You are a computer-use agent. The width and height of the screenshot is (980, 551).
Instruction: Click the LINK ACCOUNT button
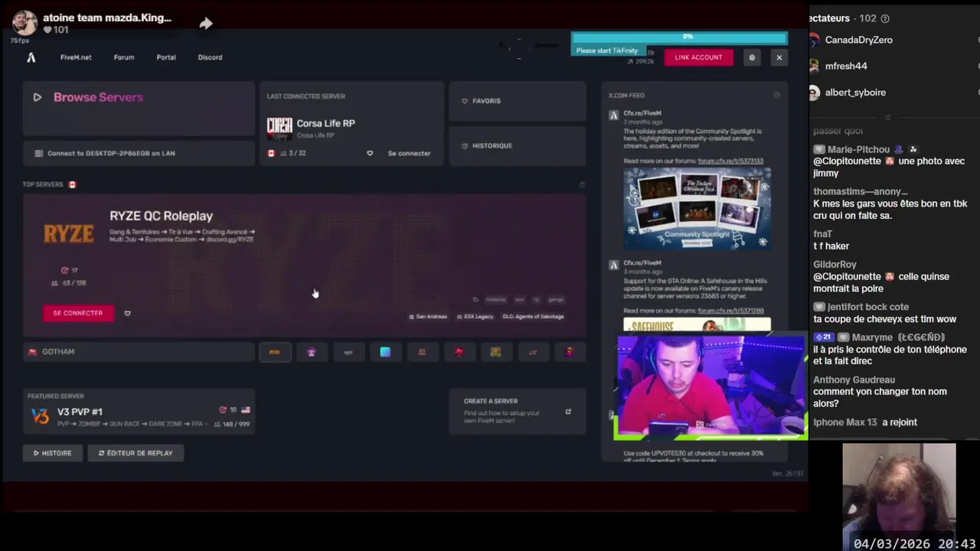click(x=698, y=57)
